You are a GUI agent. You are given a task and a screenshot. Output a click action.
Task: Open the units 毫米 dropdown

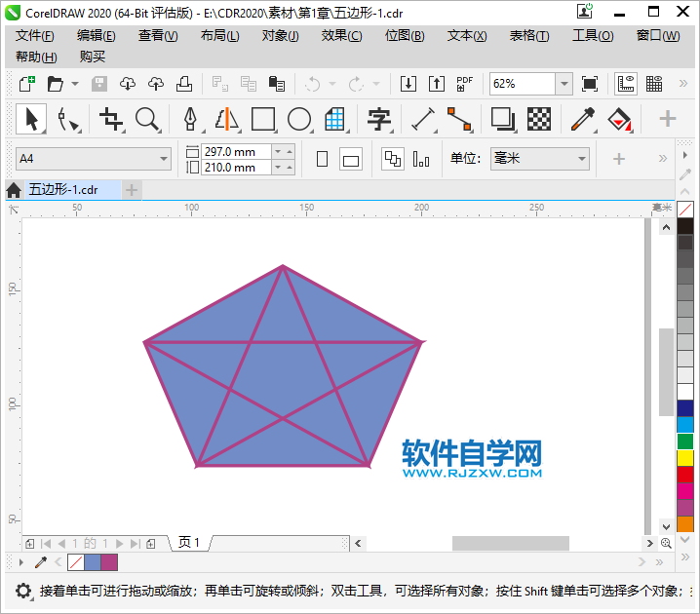582,159
